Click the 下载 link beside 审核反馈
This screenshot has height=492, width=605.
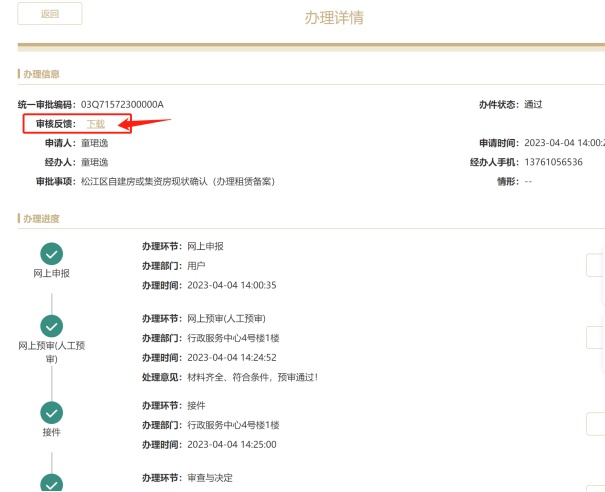coord(95,124)
